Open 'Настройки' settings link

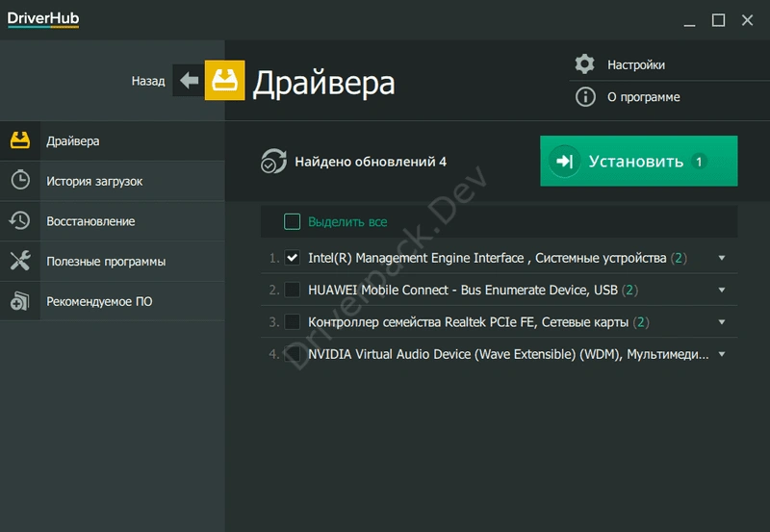(636, 64)
